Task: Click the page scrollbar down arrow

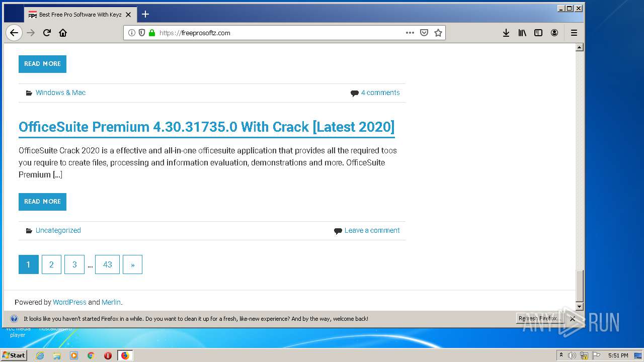Action: 580,306
